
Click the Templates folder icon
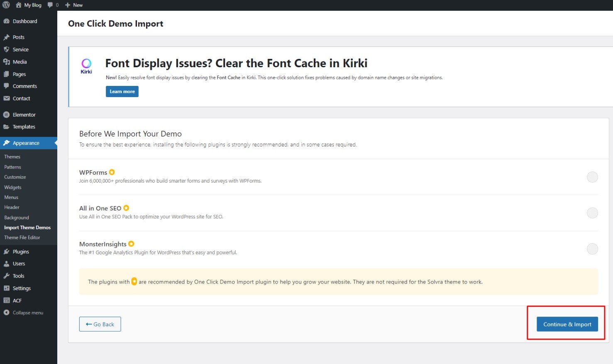[6, 127]
